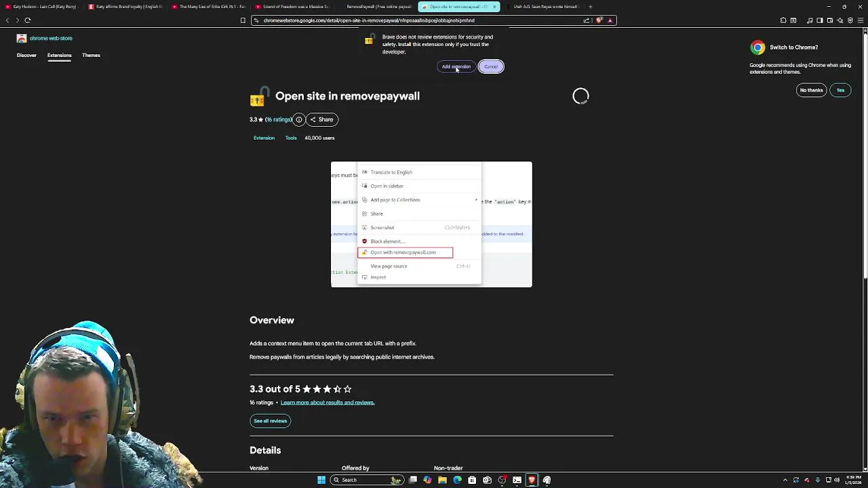Screen dimensions: 868x488
Task: Share this extension via Share button
Action: click(322, 119)
